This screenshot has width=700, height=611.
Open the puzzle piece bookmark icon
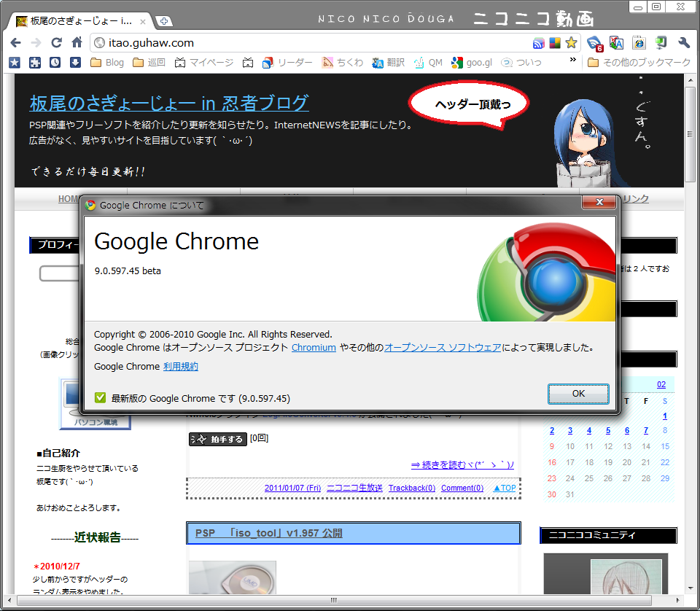pyautogui.click(x=35, y=63)
